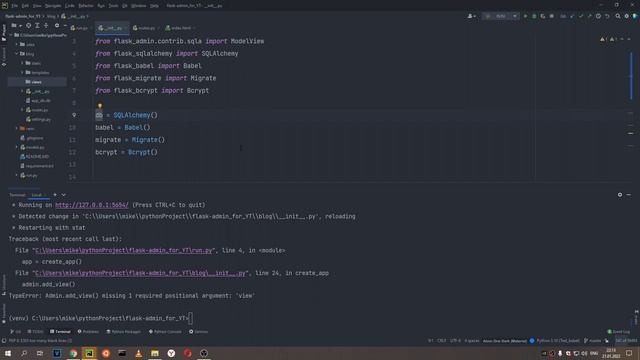640x360 pixels.
Task: Open the Git branch widget in status bar
Action: pos(592,341)
